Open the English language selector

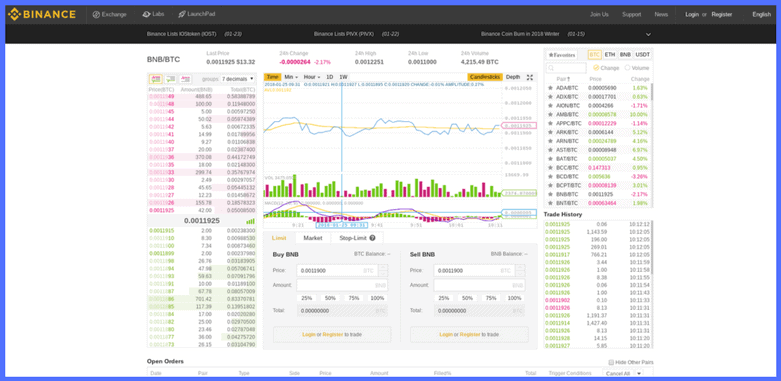click(x=761, y=14)
